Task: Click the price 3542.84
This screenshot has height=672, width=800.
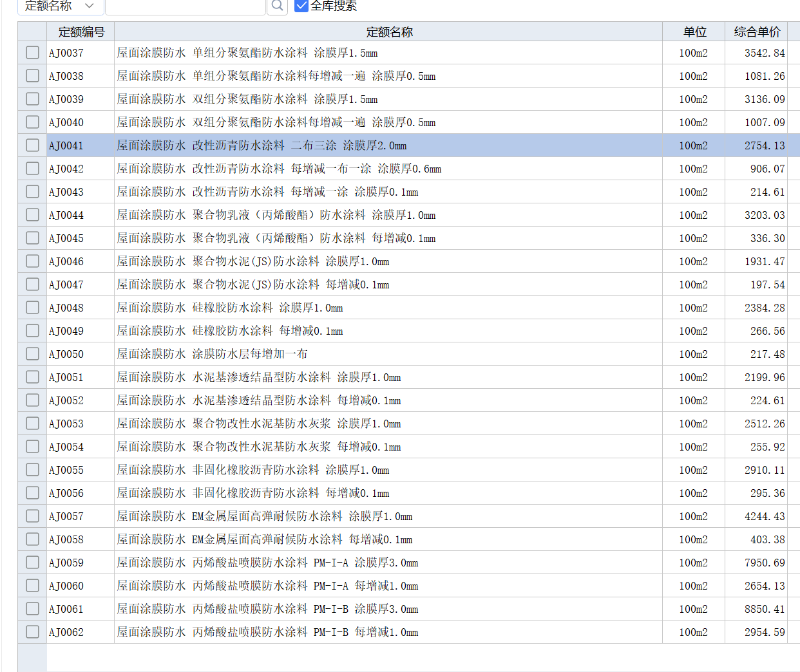Action: pyautogui.click(x=765, y=53)
